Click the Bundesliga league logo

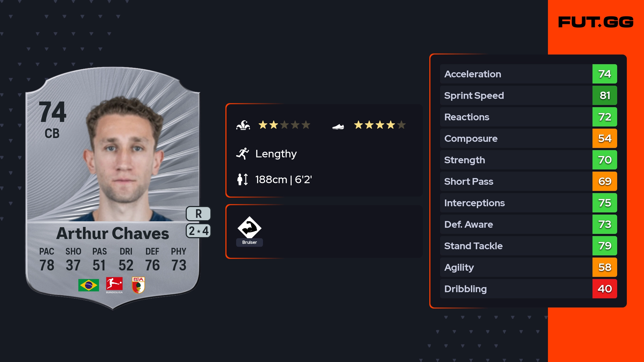point(114,285)
